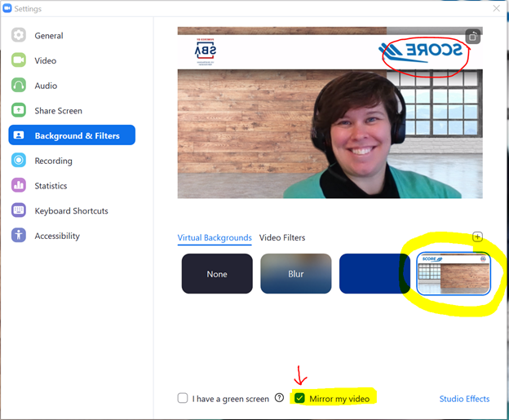
Task: Uncheck Mirror my video
Action: coord(299,398)
